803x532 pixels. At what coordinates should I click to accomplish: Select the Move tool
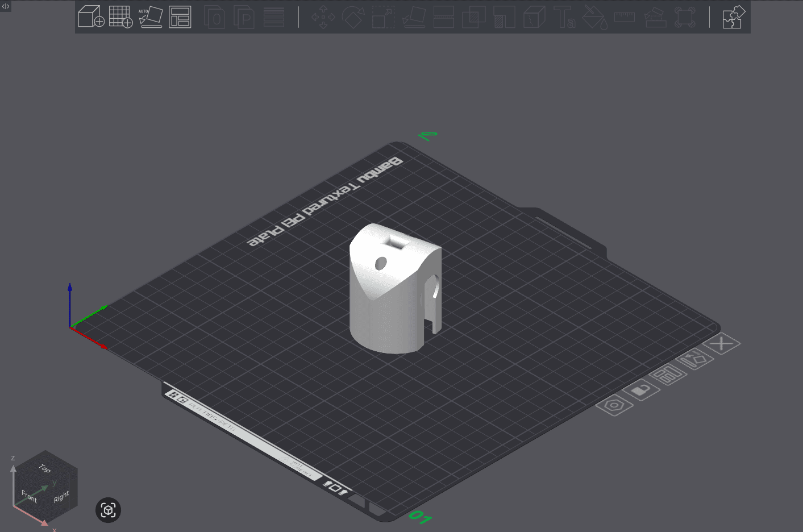pos(322,16)
